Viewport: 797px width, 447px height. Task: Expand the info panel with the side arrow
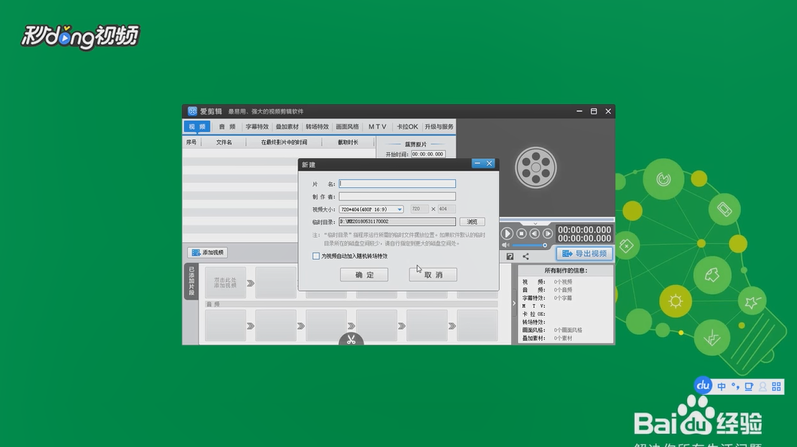[x=514, y=304]
